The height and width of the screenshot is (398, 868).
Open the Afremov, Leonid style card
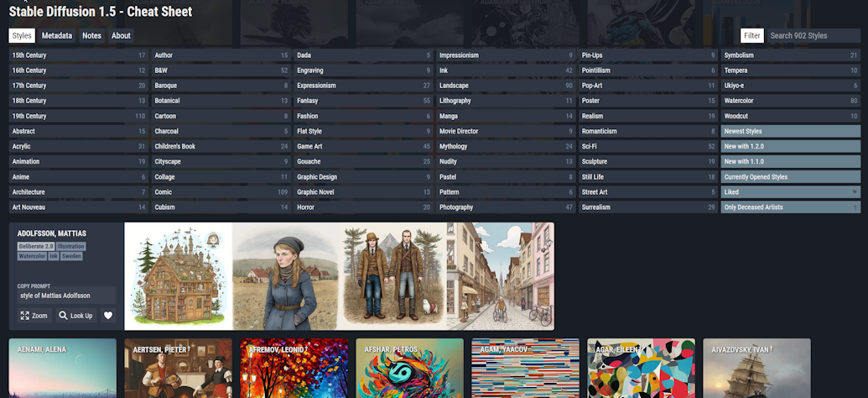tap(294, 368)
